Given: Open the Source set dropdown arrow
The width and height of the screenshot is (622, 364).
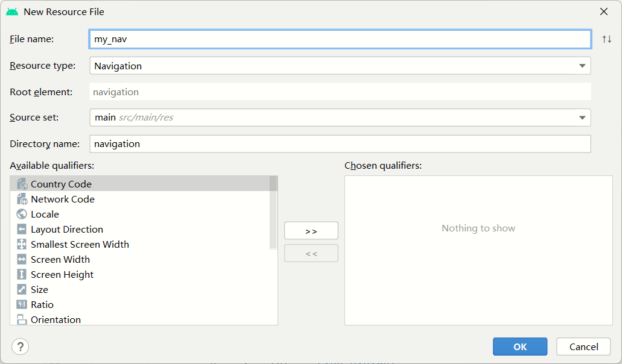Looking at the screenshot, I should [582, 118].
